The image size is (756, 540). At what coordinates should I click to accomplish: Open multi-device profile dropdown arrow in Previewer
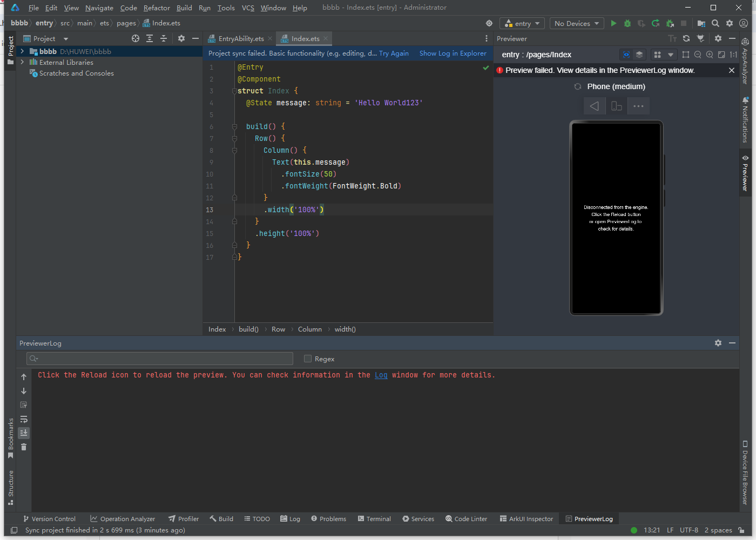671,55
